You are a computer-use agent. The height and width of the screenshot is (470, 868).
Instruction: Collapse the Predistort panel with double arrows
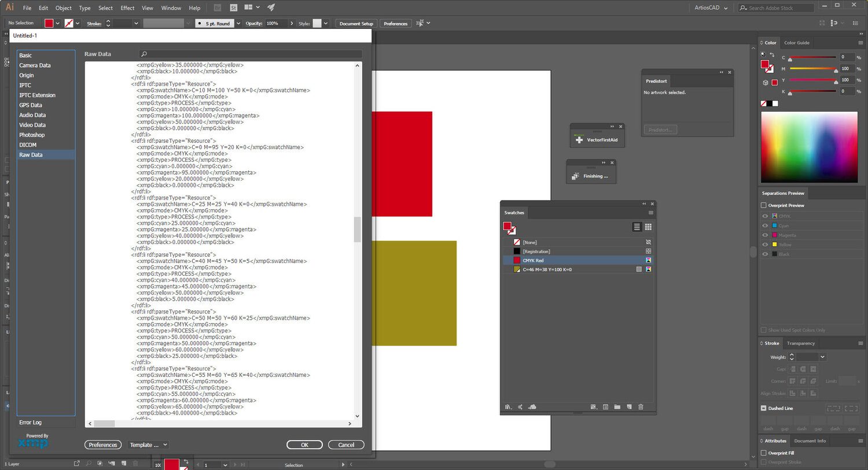click(722, 72)
